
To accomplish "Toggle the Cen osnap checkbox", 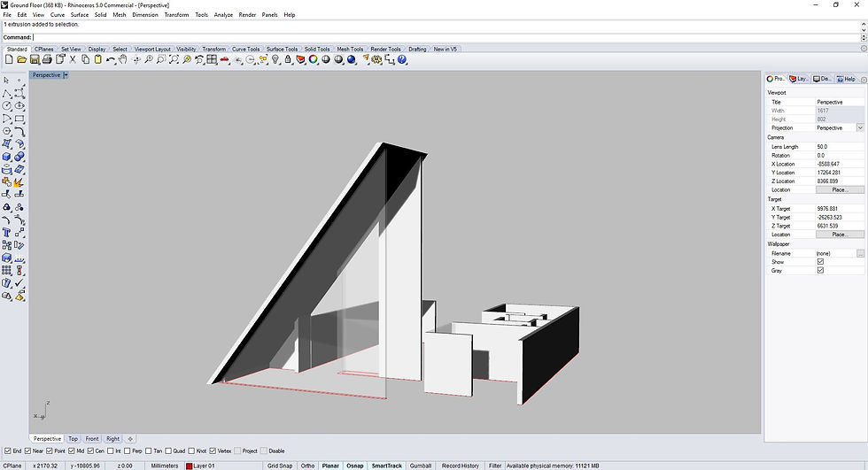I will pos(90,451).
